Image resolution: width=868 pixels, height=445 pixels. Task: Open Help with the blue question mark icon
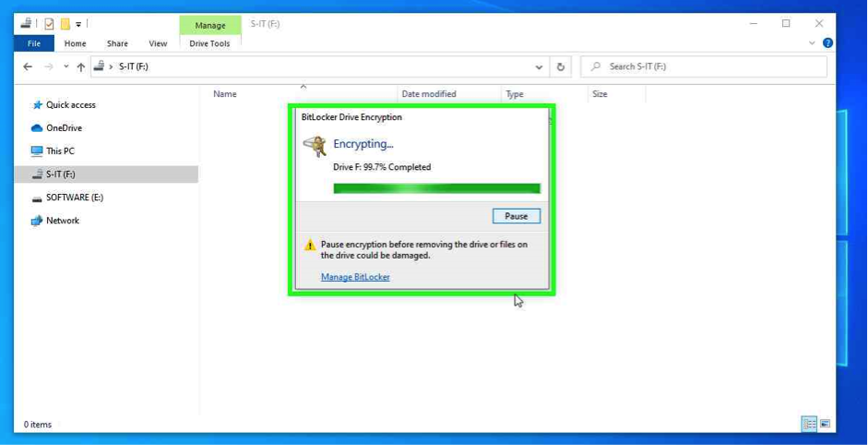coord(827,43)
